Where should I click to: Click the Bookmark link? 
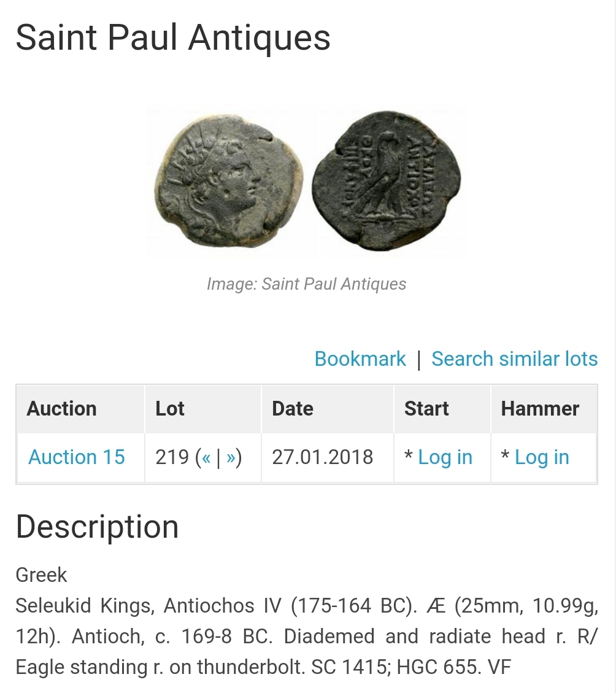(360, 359)
